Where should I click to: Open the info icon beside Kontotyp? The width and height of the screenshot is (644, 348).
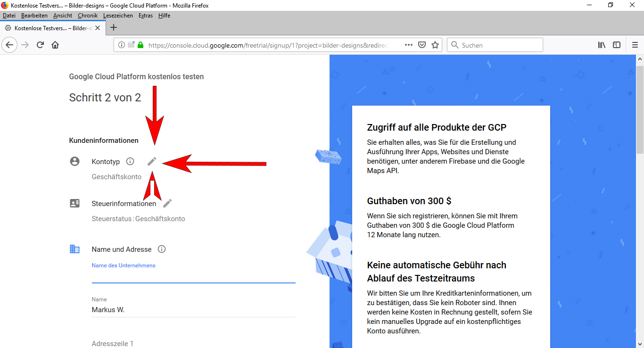pyautogui.click(x=130, y=162)
